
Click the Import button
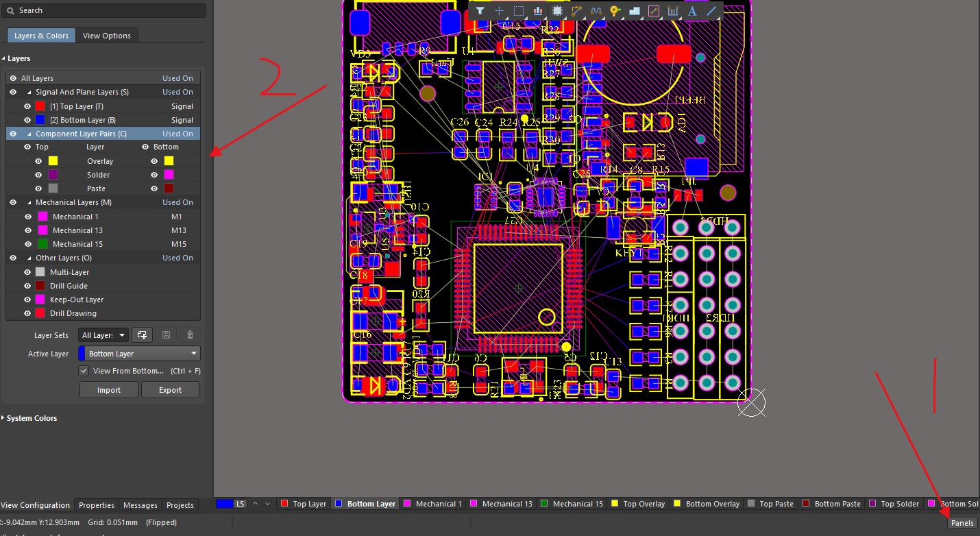[x=108, y=390]
